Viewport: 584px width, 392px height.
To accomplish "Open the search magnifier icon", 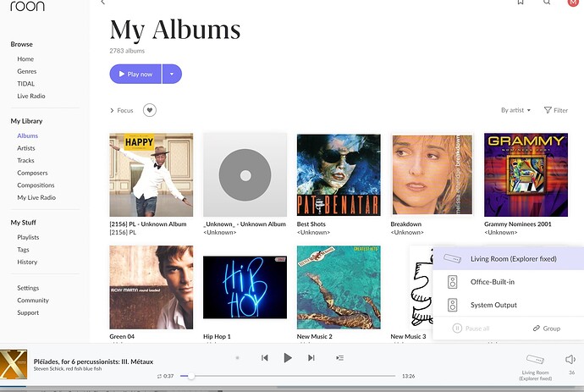I will point(547,3).
